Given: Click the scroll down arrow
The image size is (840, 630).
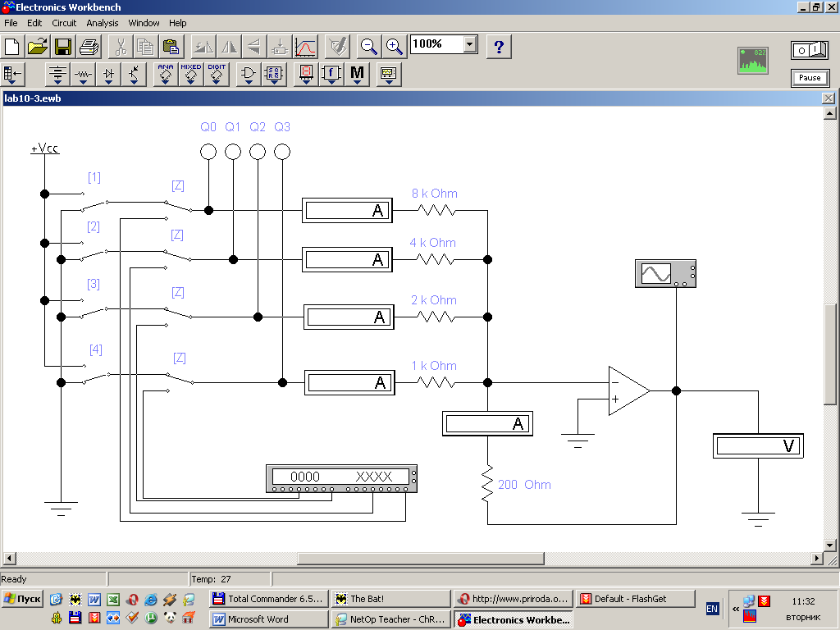Looking at the screenshot, I should (x=830, y=546).
